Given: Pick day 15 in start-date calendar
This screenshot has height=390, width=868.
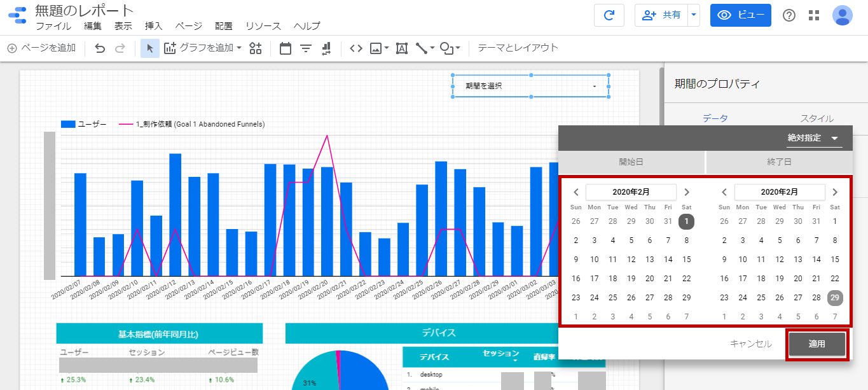Looking at the screenshot, I should 686,260.
